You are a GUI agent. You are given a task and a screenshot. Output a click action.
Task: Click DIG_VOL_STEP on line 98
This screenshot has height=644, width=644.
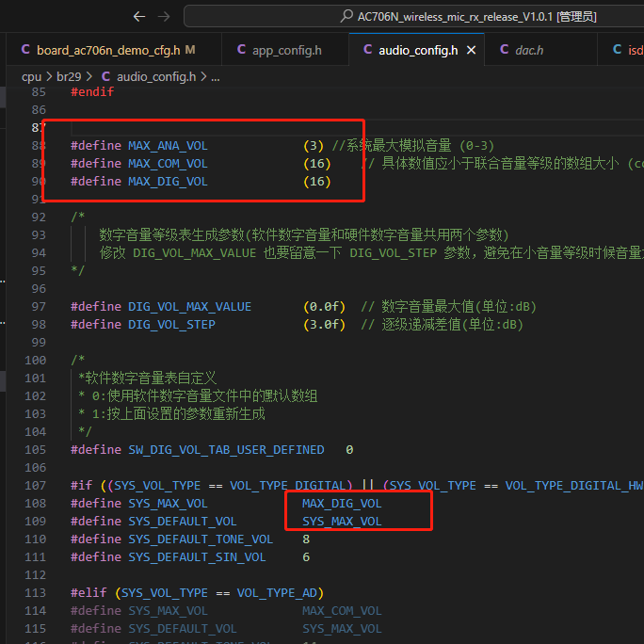171,325
